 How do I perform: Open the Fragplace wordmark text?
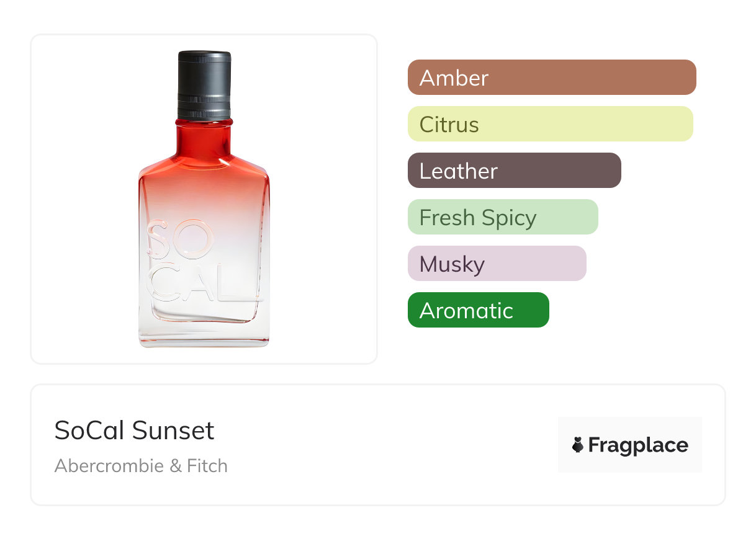[637, 445]
